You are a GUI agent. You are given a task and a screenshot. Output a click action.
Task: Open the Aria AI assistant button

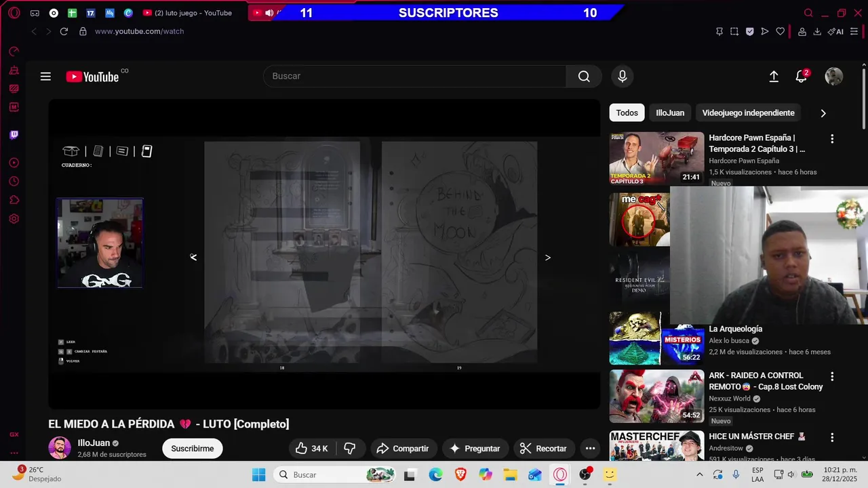click(x=835, y=31)
